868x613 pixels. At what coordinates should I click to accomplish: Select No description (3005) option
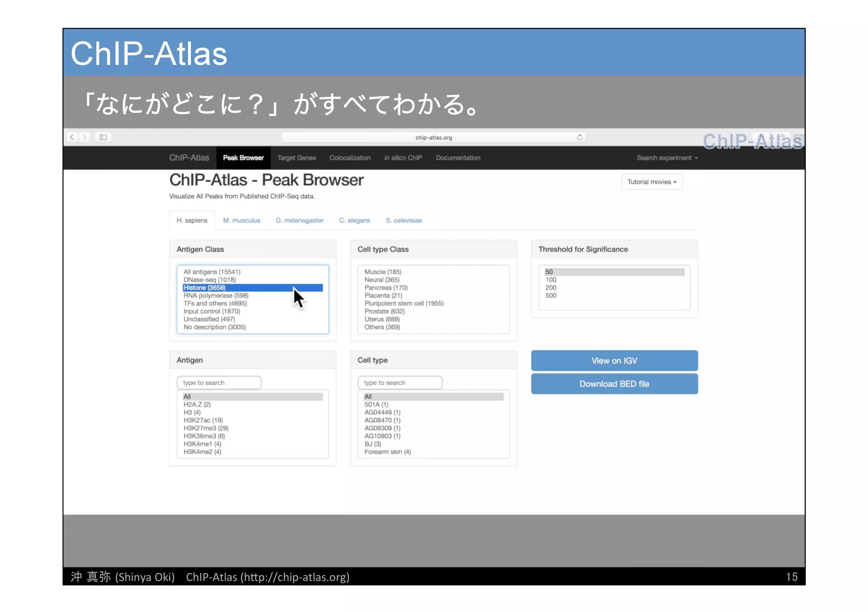tap(253, 327)
